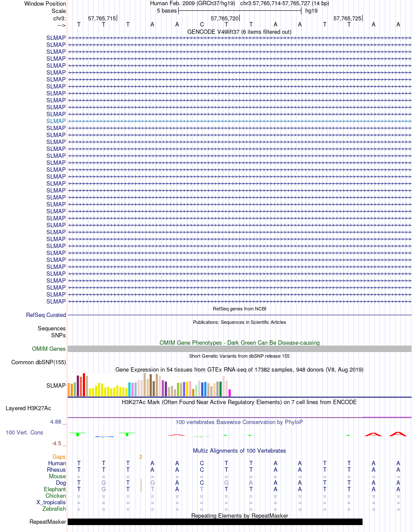Image resolution: width=412 pixels, height=532 pixels.
Task: Open the OMIM Gene Phenotypes track title
Action: 239,343
